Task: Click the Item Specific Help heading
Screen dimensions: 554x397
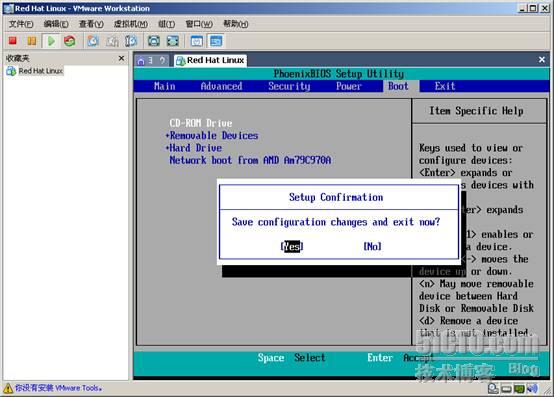Action: [x=476, y=111]
